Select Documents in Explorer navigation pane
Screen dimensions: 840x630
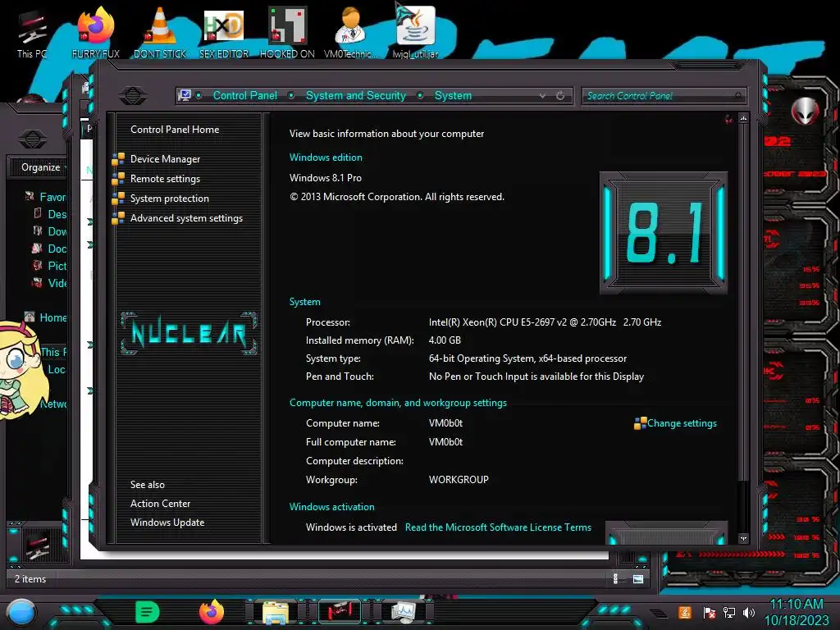pyautogui.click(x=57, y=249)
